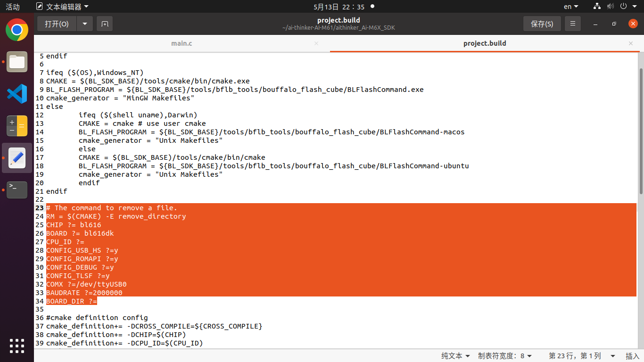Viewport: 644px width, 362px height.
Task: Close the main.c tab
Action: 316,43
